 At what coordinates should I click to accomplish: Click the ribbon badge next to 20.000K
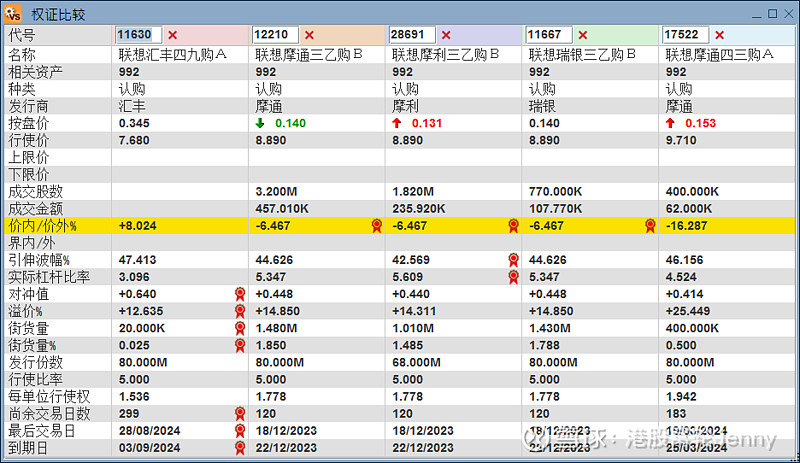(240, 328)
